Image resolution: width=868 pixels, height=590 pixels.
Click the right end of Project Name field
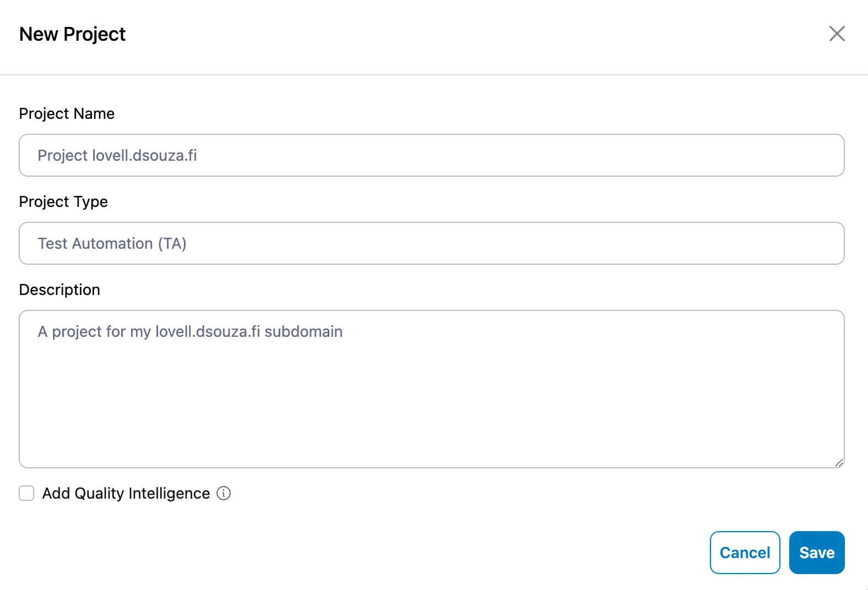[x=821, y=155]
